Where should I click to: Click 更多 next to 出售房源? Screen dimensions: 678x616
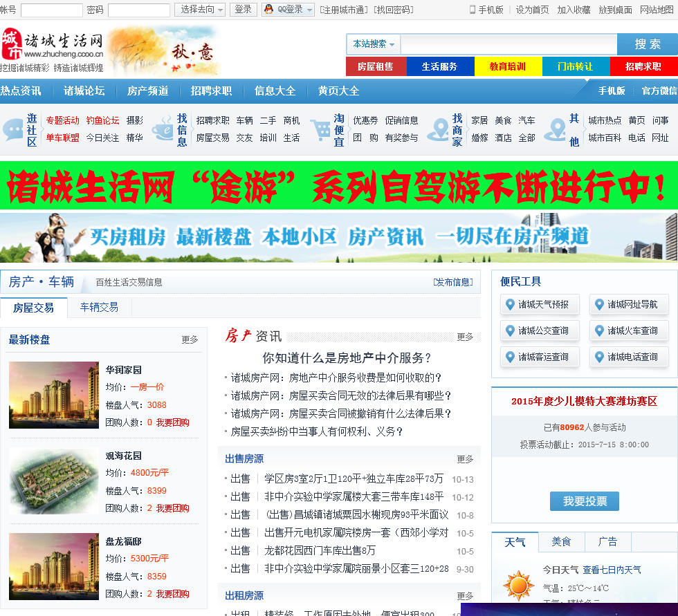pos(465,459)
